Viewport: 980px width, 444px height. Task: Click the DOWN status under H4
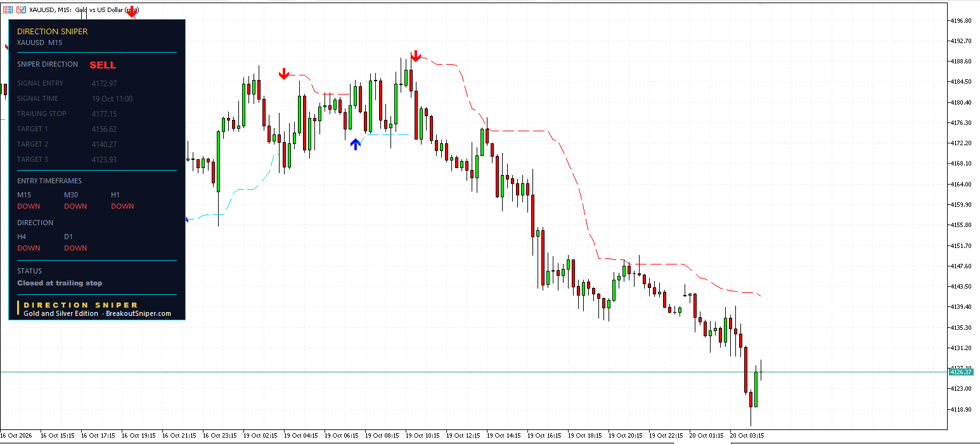point(29,248)
